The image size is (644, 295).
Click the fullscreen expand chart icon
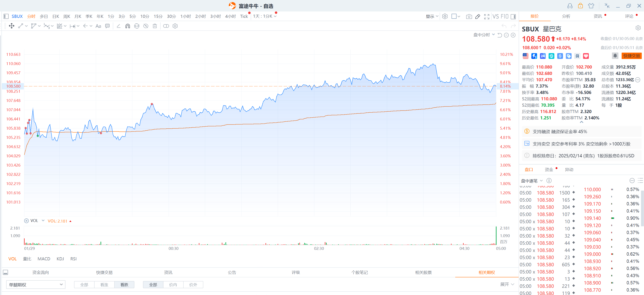486,16
